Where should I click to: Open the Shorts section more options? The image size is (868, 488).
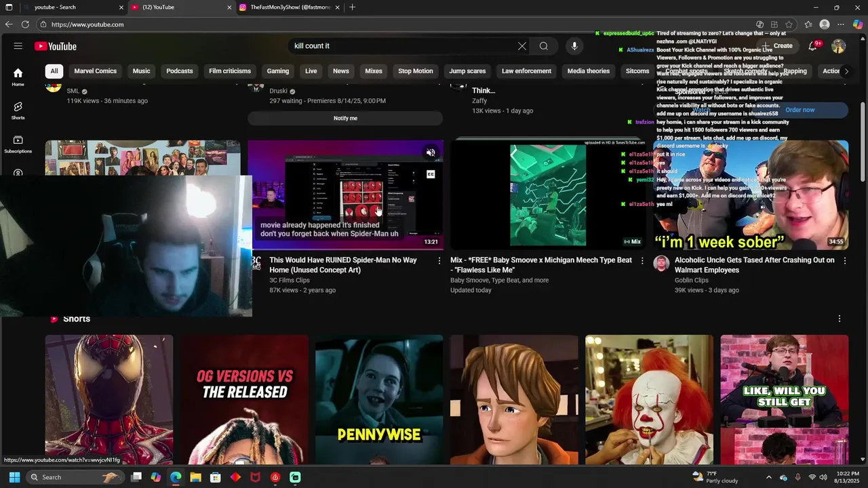click(840, 319)
